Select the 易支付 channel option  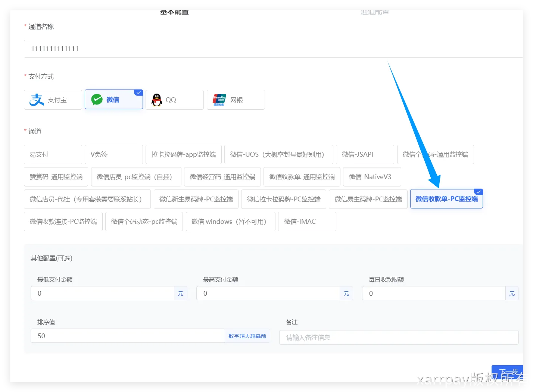pyautogui.click(x=53, y=154)
